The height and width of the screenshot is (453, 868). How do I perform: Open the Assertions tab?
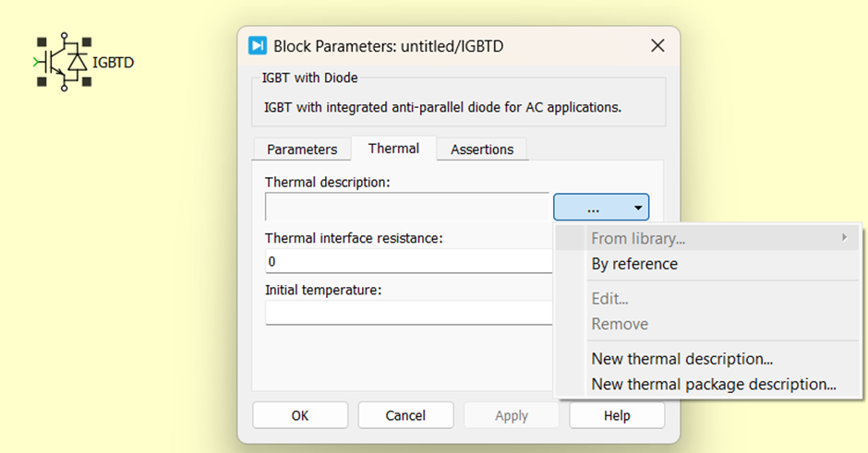tap(482, 149)
